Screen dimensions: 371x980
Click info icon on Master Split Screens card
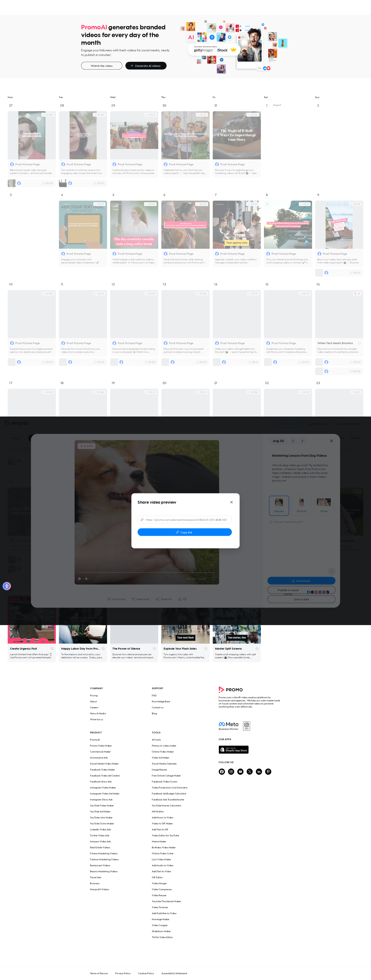257,649
